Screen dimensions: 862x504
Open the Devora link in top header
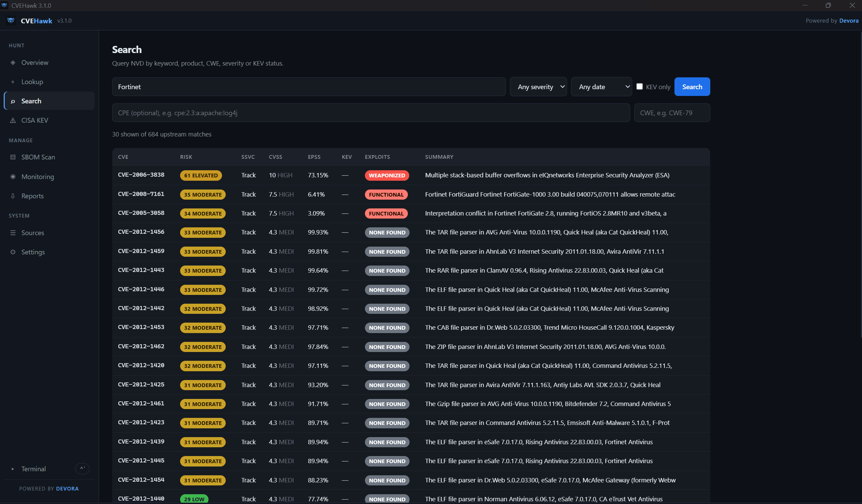[849, 21]
